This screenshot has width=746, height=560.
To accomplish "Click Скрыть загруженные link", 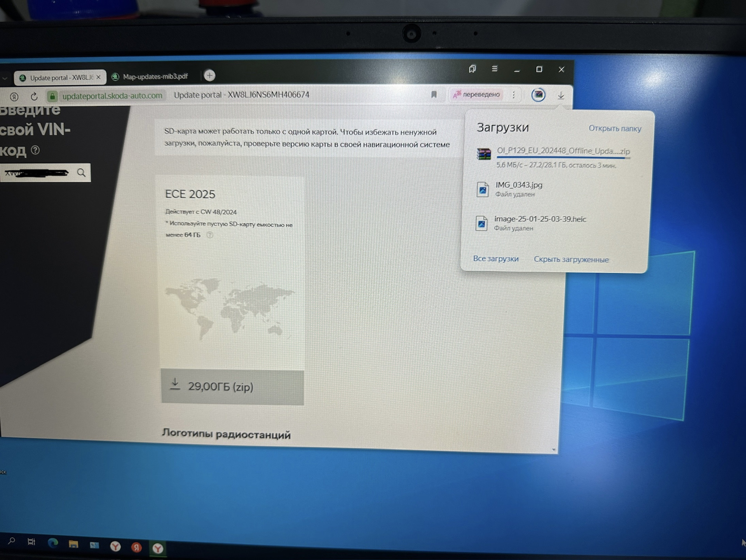I will click(571, 259).
